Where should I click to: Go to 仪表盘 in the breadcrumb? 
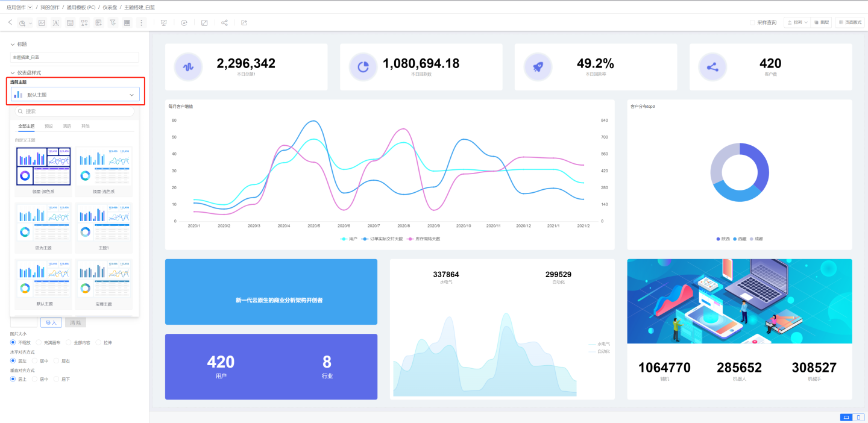(x=110, y=7)
